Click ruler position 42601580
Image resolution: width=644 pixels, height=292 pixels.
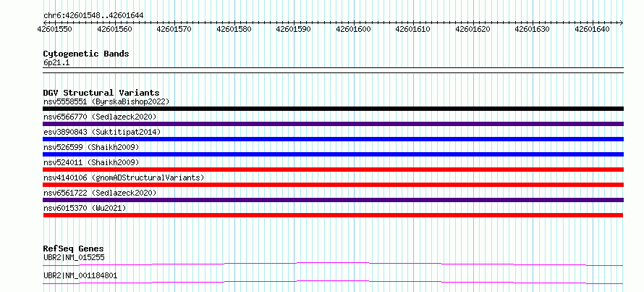(234, 29)
